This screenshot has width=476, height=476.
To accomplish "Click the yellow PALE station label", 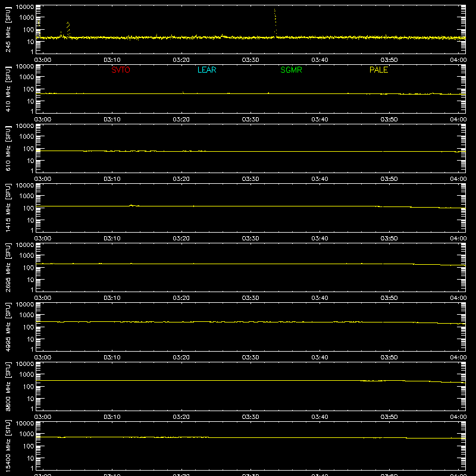I will [378, 70].
